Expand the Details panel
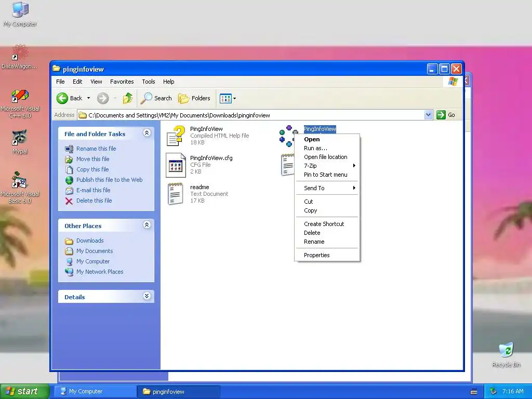This screenshot has width=532, height=399. click(x=147, y=296)
